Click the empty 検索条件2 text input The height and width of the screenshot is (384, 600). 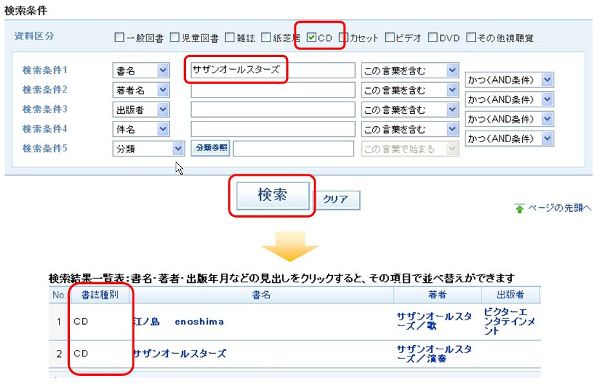point(273,90)
